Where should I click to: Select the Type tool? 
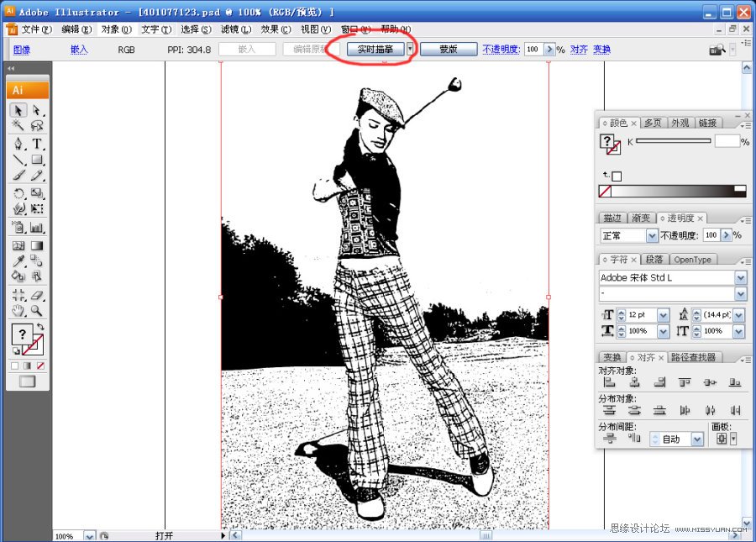tap(37, 144)
